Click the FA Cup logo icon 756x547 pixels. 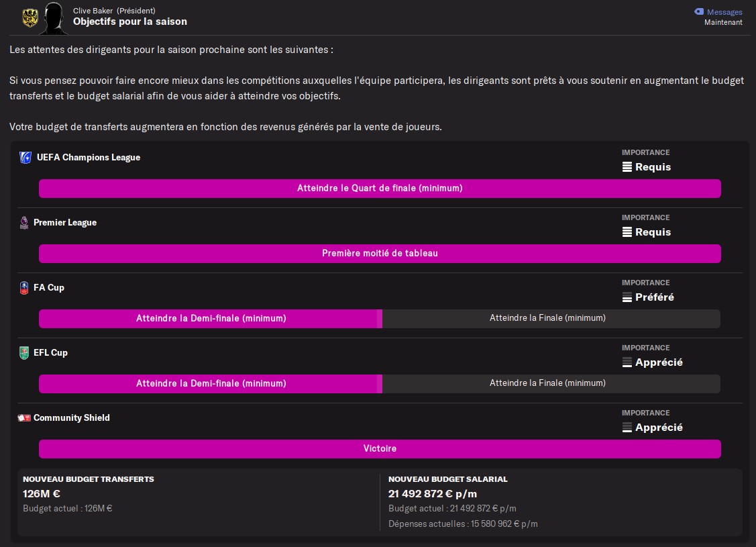(23, 288)
